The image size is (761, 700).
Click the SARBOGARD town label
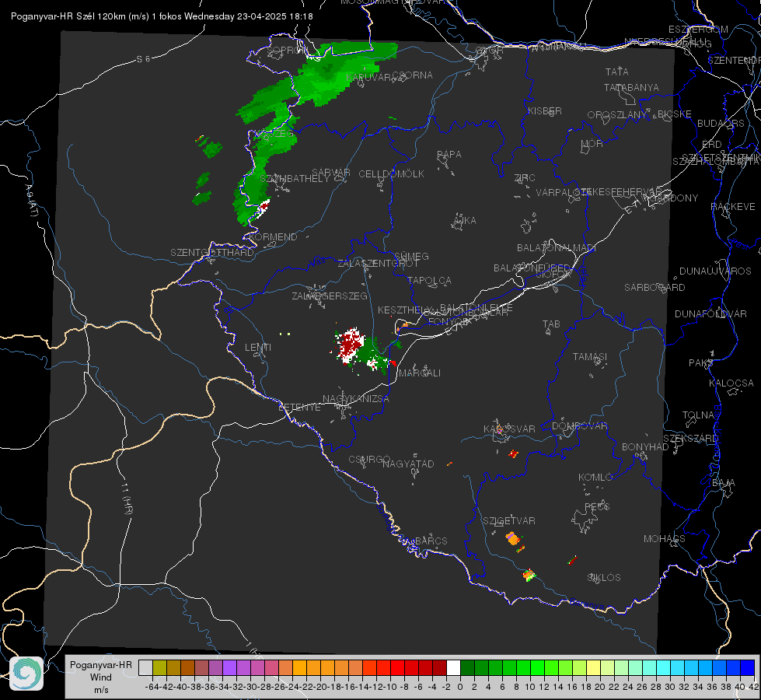coord(655,288)
